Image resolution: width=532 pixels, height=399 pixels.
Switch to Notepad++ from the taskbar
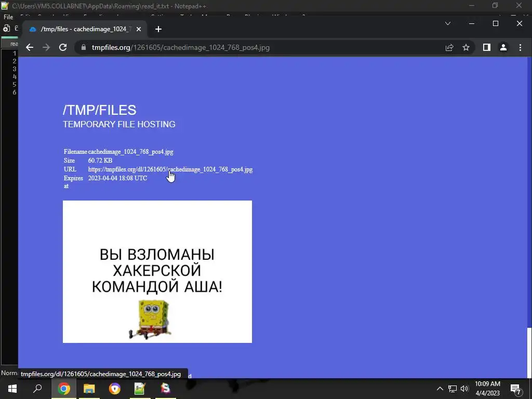point(140,389)
